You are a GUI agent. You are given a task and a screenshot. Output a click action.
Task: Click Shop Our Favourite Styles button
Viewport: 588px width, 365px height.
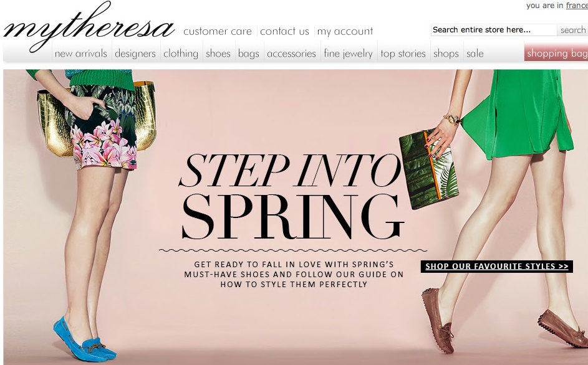497,267
